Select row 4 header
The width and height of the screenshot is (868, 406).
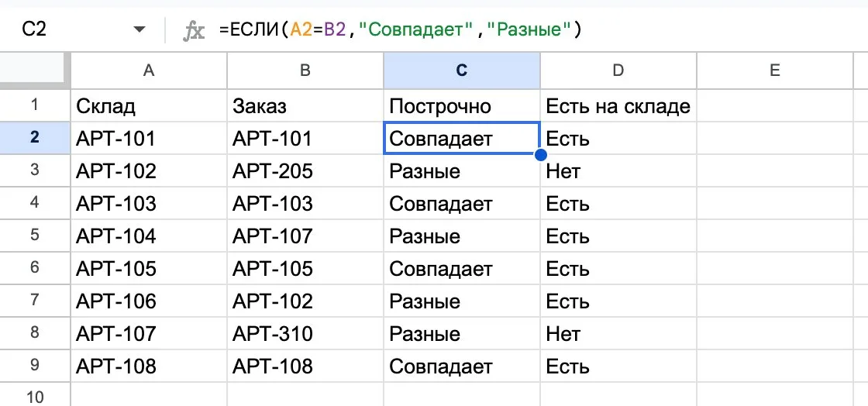pyautogui.click(x=36, y=203)
